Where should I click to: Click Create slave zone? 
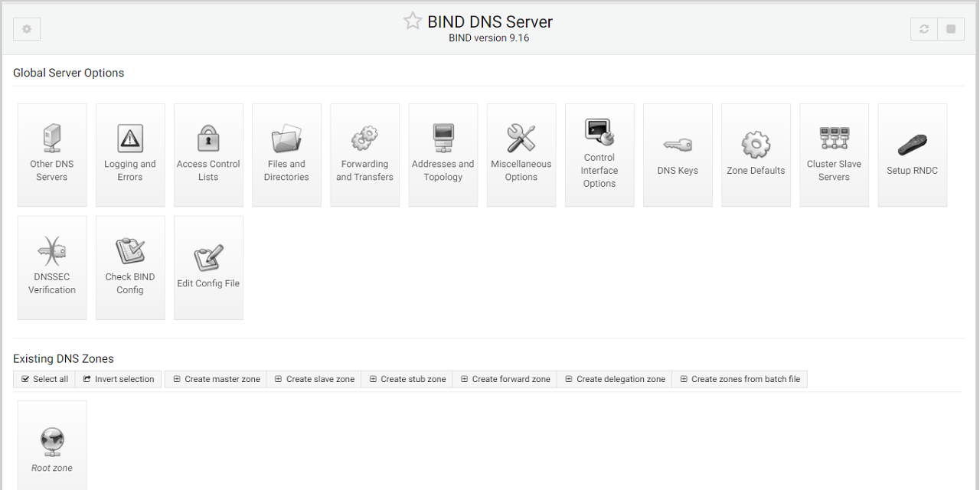(314, 379)
